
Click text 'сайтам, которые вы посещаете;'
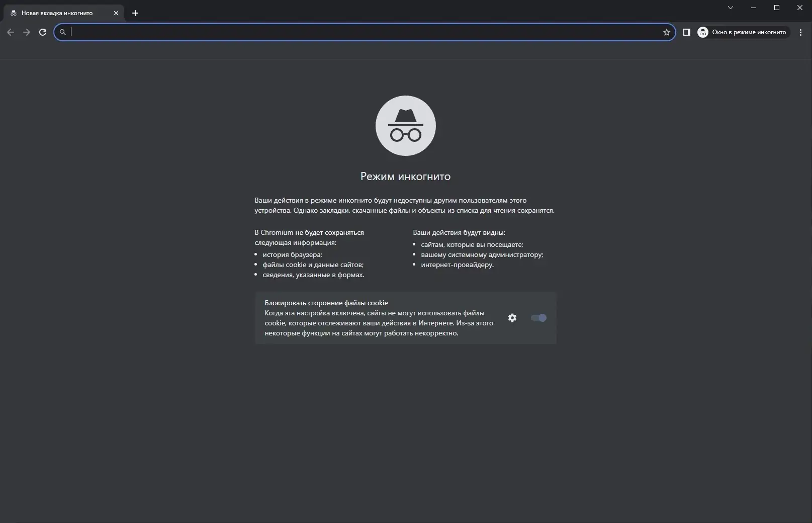pos(472,244)
